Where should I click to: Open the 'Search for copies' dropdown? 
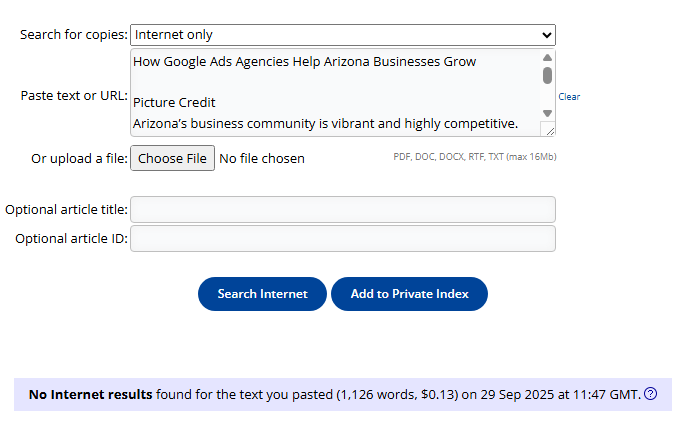(343, 35)
